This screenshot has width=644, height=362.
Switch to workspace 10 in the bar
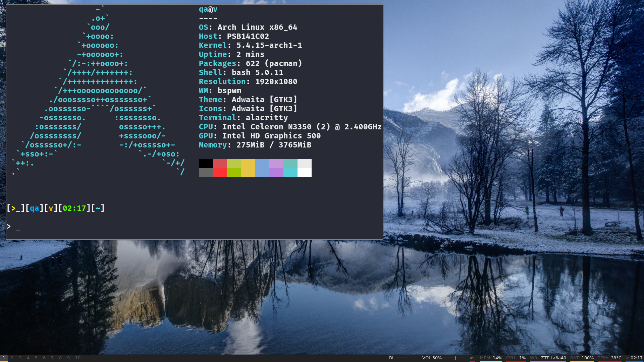[x=78, y=358]
